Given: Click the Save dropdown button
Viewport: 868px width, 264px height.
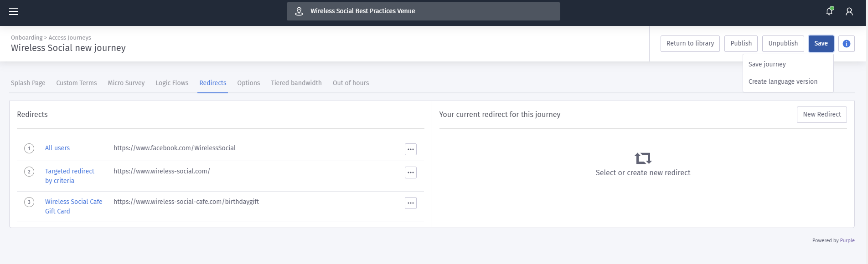Looking at the screenshot, I should [821, 44].
